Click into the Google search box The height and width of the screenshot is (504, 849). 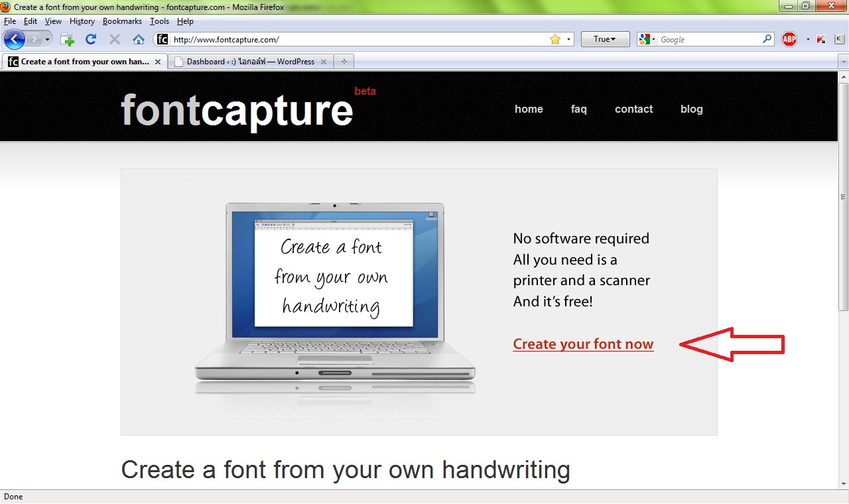click(710, 40)
